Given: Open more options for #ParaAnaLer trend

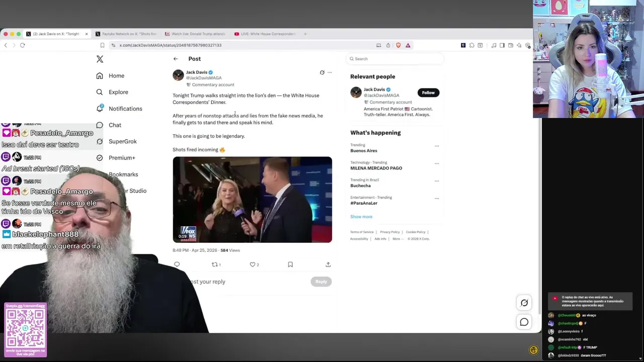Looking at the screenshot, I should coord(437,199).
